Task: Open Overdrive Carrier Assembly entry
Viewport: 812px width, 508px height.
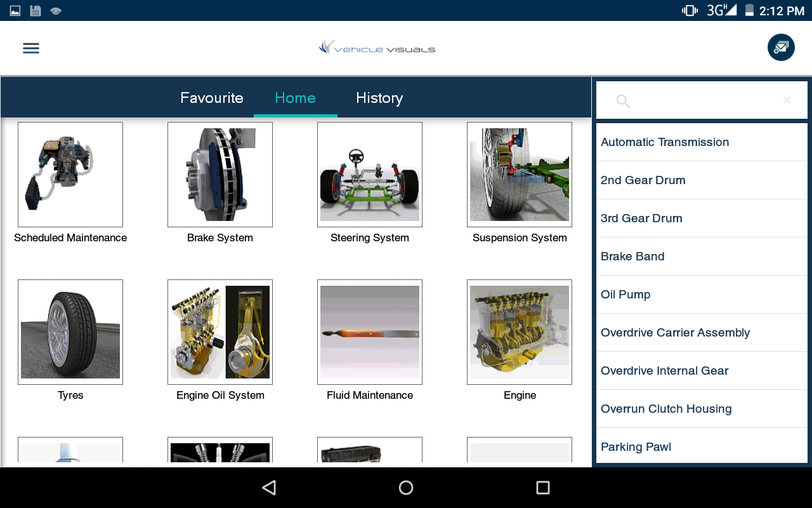Action: point(702,333)
